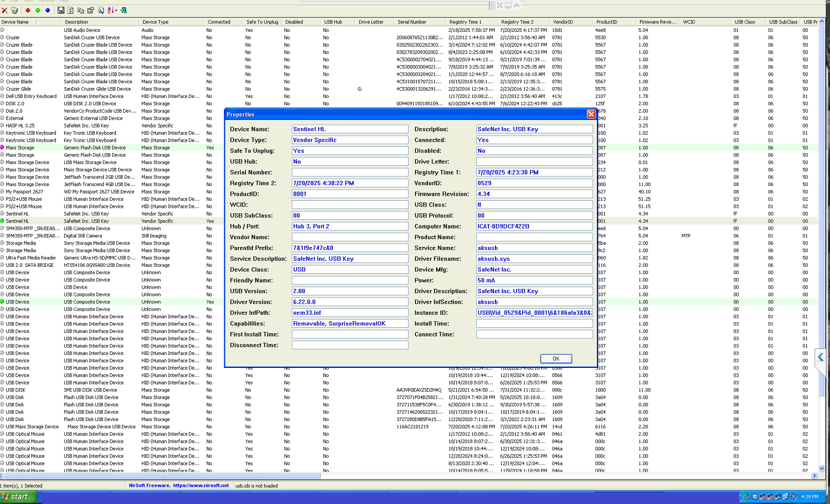Image resolution: width=830 pixels, height=504 pixels.
Task: Sort by Serial Number column header
Action: (420, 22)
